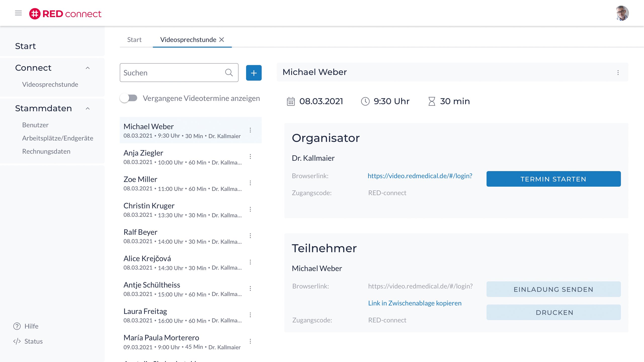Click the TERMIN STARTEN button

(553, 179)
